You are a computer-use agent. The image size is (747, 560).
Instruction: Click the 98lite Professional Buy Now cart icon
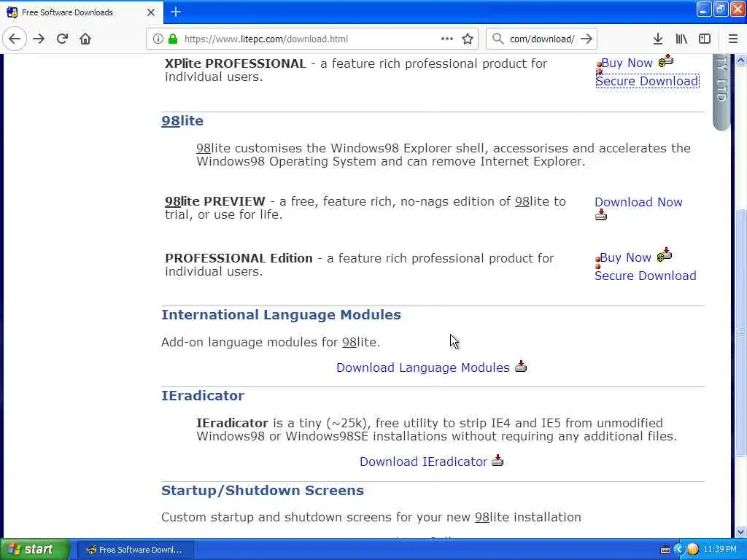[664, 255]
